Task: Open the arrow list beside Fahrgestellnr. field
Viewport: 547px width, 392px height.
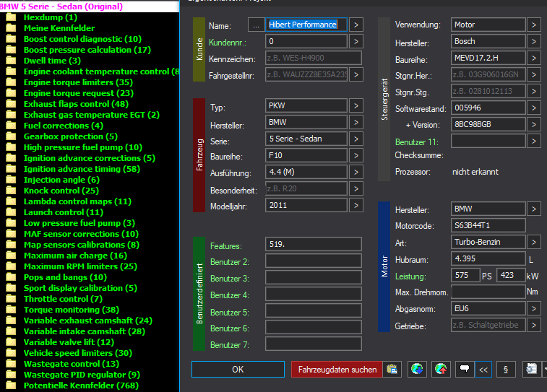Action: (x=356, y=74)
